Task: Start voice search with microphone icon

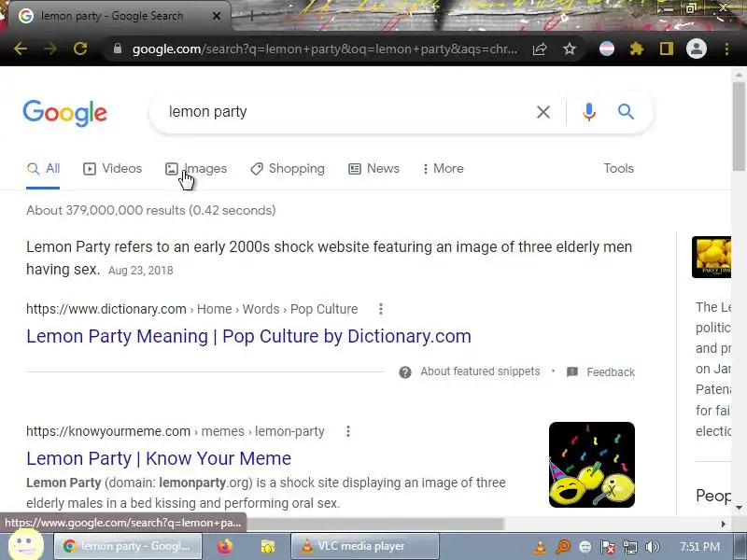Action: 589,112
